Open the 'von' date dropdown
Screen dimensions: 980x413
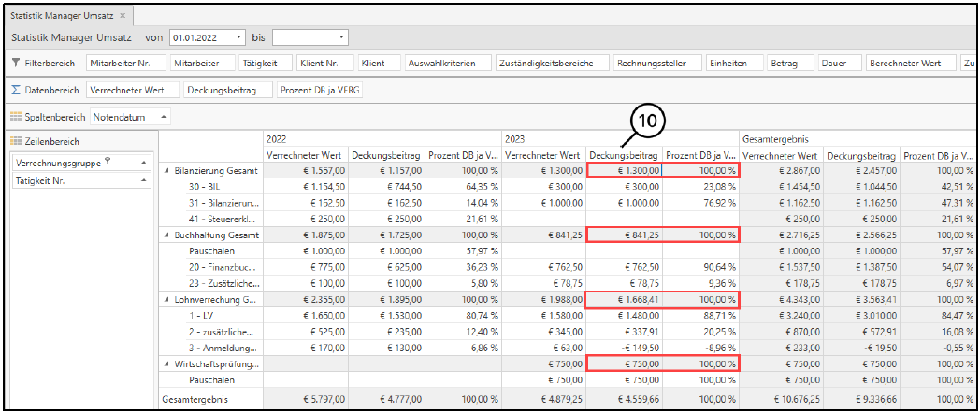pyautogui.click(x=239, y=37)
